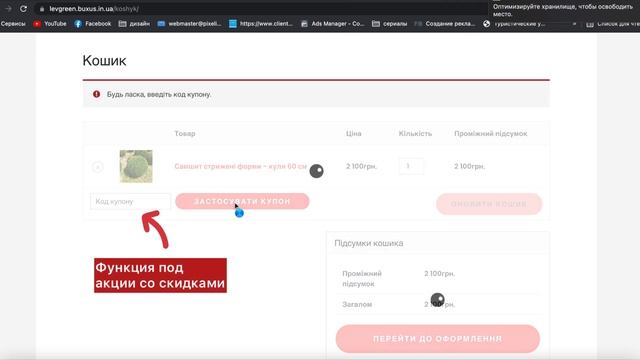Viewport: 640px width, 360px height.
Task: Click the 'Будь ласка, введіть код купону' message
Action: (x=159, y=94)
